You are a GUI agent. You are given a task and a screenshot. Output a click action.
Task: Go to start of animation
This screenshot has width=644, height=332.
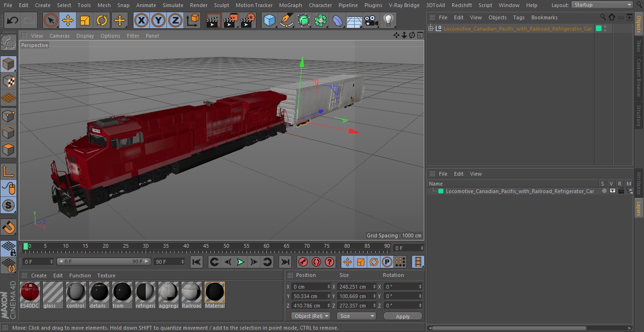(x=197, y=262)
